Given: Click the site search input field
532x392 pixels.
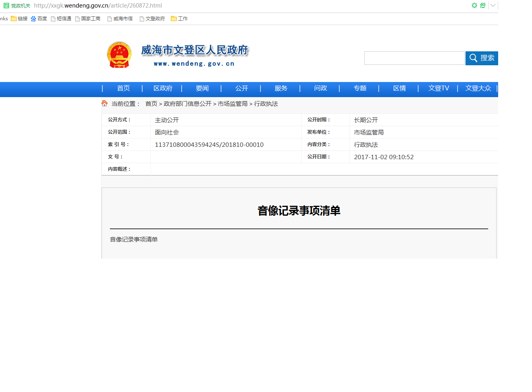Looking at the screenshot, I should click(x=414, y=58).
